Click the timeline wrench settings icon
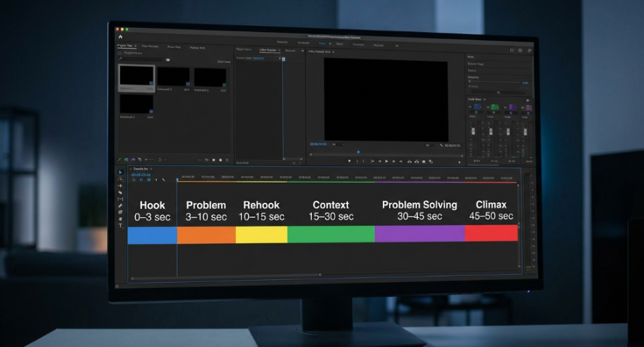The width and height of the screenshot is (644, 347). (x=163, y=180)
